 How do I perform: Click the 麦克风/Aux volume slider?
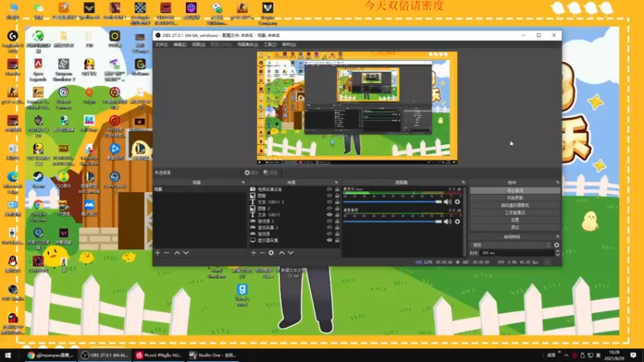click(393, 202)
